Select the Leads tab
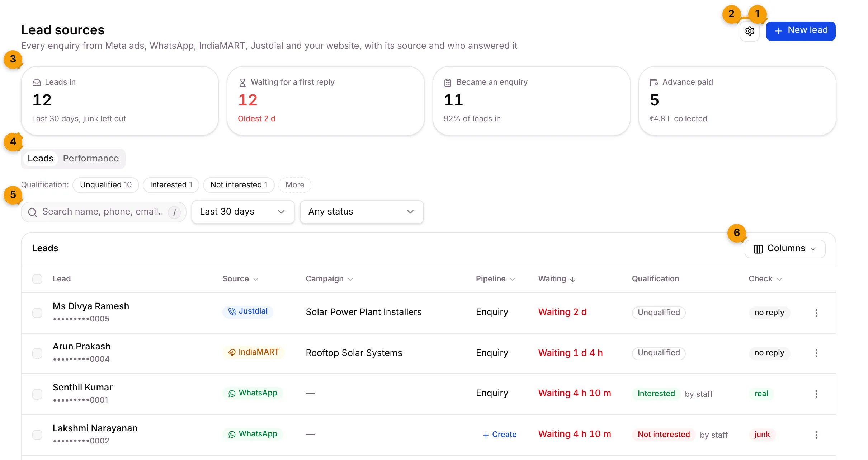The width and height of the screenshot is (868, 460). pos(41,159)
